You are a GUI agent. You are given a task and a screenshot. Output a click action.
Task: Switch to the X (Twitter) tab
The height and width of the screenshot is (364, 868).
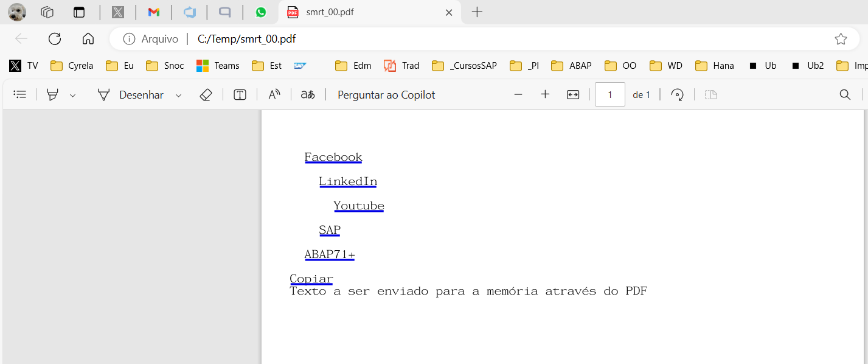pos(118,12)
